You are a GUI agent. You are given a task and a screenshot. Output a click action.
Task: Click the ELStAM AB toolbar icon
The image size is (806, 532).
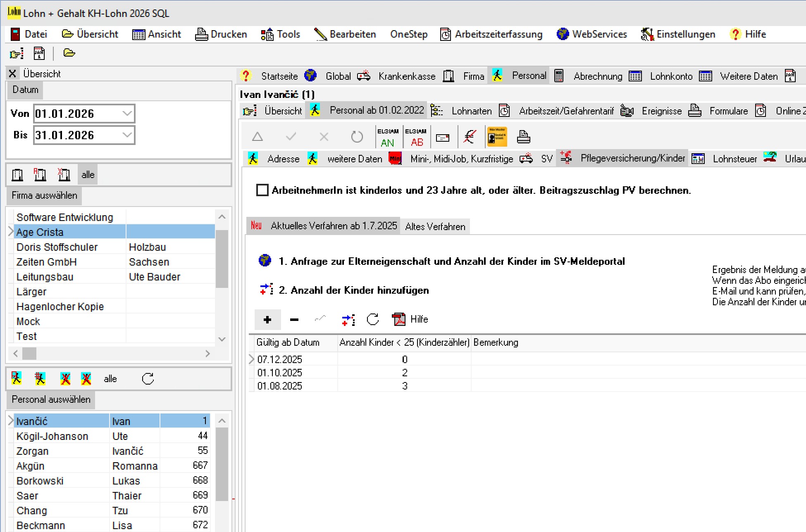click(x=416, y=137)
